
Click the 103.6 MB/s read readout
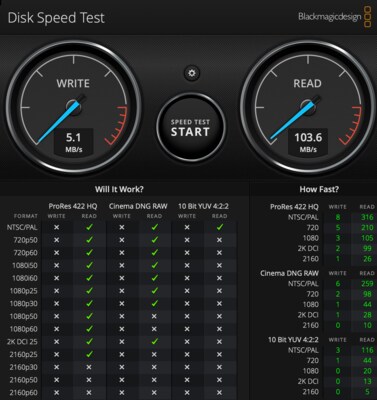click(x=308, y=142)
